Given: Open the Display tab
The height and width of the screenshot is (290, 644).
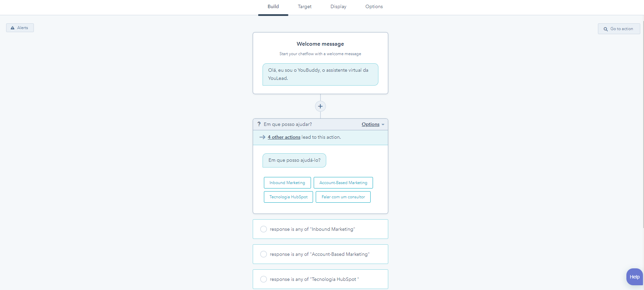Looking at the screenshot, I should (x=338, y=6).
